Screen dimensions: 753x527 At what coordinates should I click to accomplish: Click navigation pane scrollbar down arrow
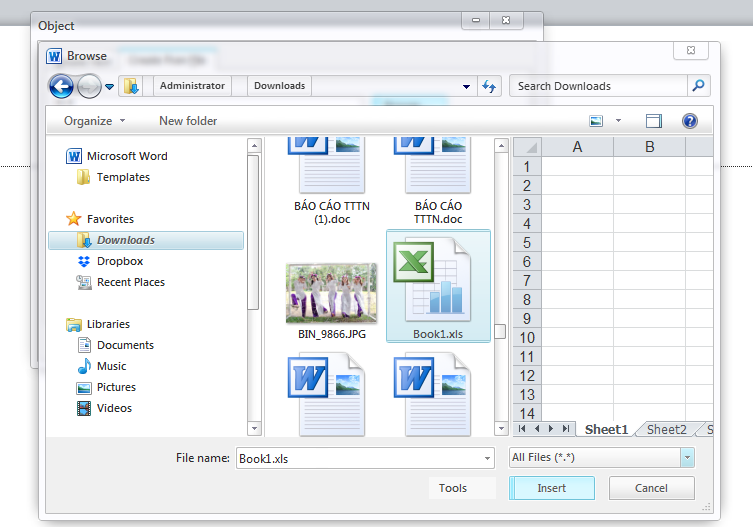click(254, 428)
